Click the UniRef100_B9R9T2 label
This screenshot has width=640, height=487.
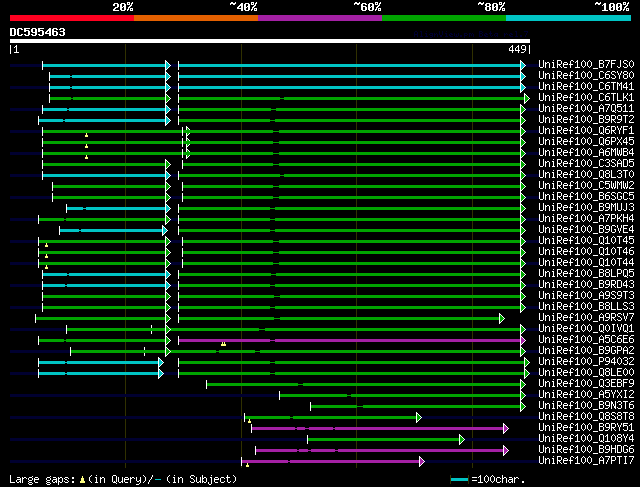coord(586,120)
